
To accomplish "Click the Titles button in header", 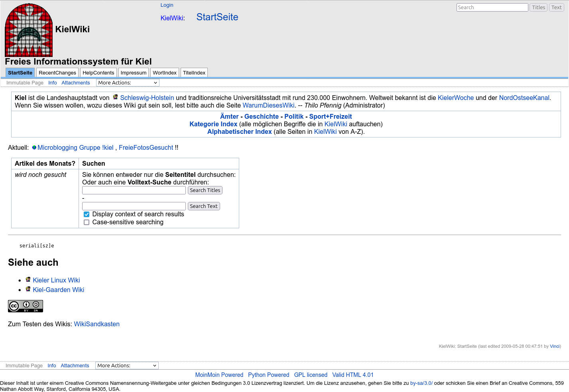I will (x=538, y=8).
